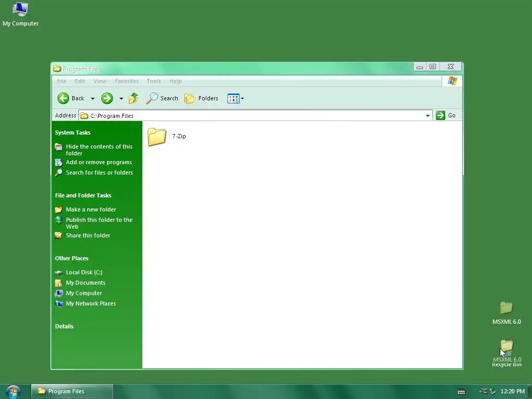
Task: Click the Go button arrow
Action: [x=441, y=115]
